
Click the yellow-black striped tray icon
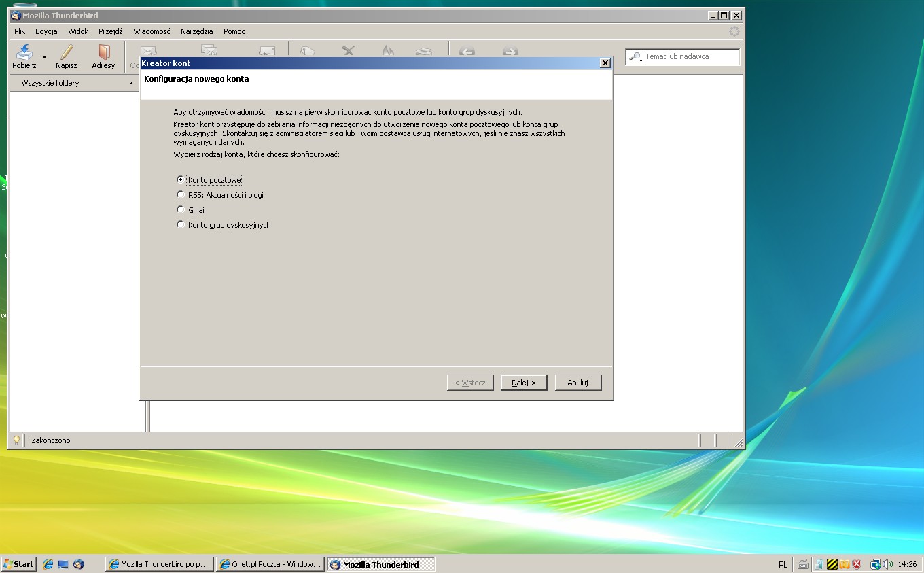(x=832, y=564)
